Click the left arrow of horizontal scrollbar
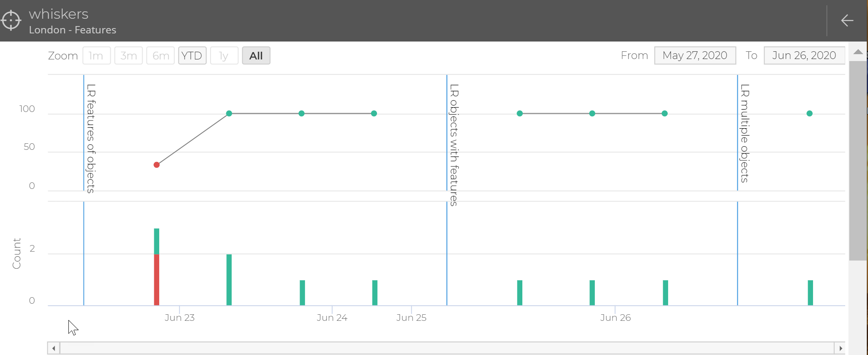This screenshot has width=868, height=355. (x=54, y=348)
